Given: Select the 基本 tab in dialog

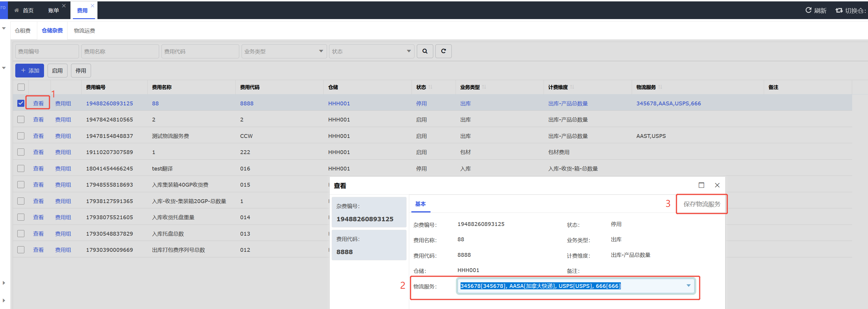Looking at the screenshot, I should pos(421,204).
